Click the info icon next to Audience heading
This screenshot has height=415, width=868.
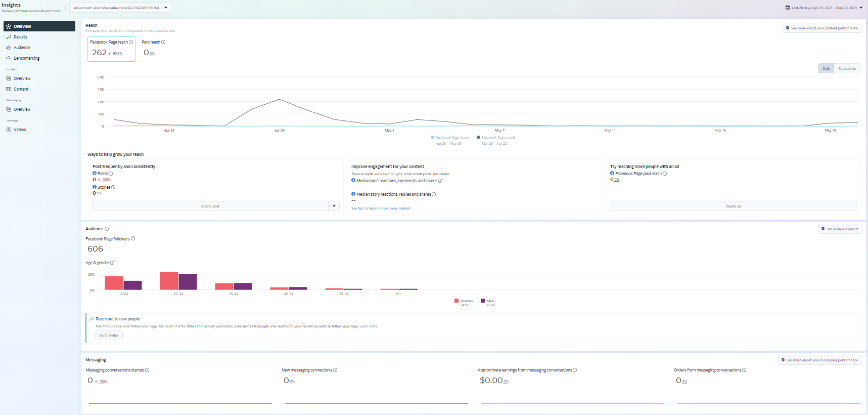(107, 229)
